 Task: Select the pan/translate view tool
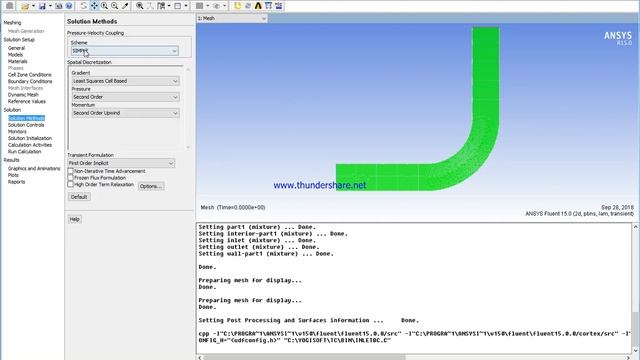coord(94,6)
